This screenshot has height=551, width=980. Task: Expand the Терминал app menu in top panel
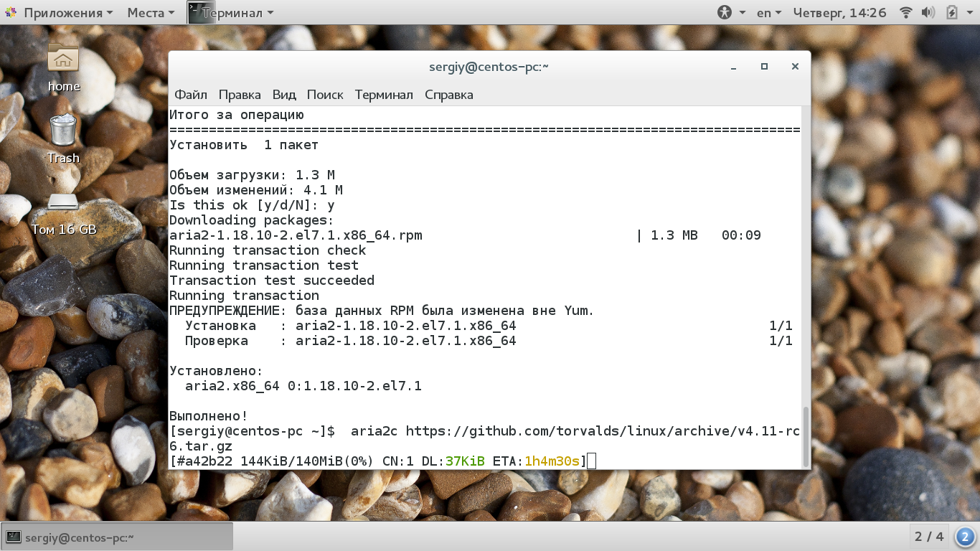(x=237, y=13)
